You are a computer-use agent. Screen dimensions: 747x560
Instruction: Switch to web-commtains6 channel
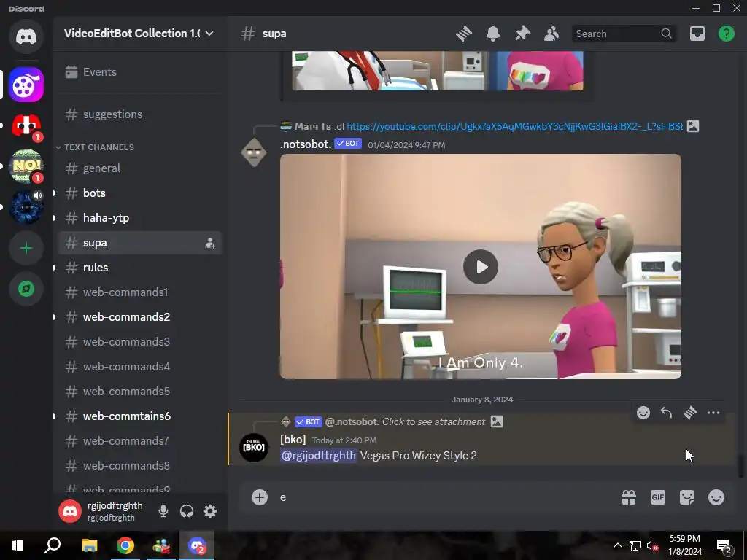(139, 416)
